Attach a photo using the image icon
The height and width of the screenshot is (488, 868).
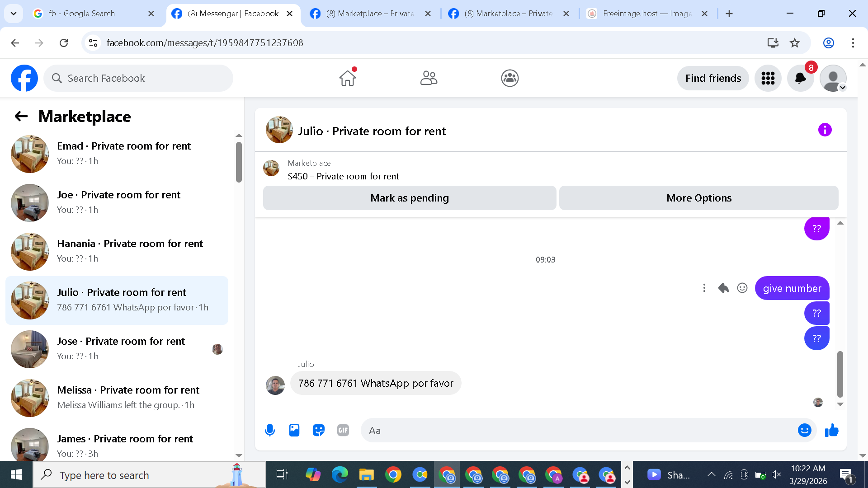click(x=294, y=430)
